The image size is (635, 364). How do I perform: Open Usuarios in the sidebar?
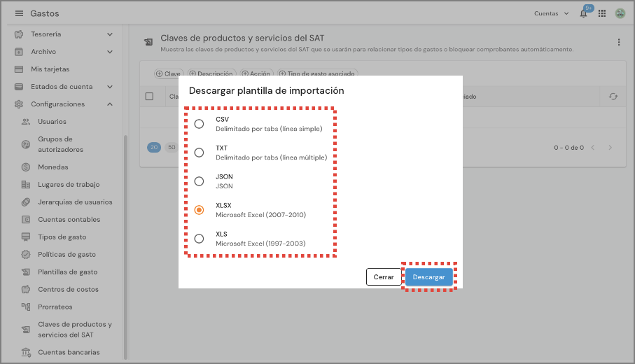53,122
